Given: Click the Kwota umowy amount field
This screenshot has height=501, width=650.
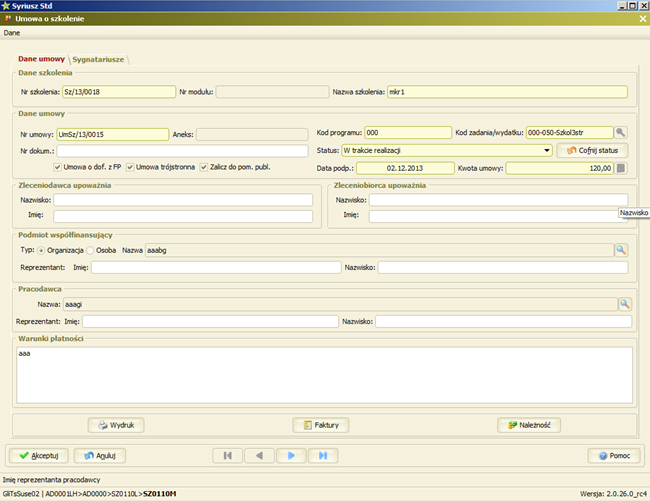Looking at the screenshot, I should 559,168.
